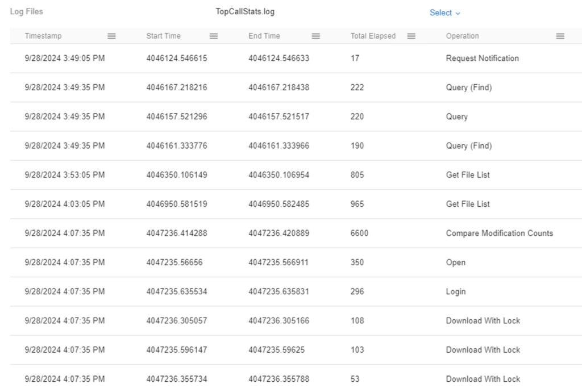
Task: Click start time 4047236.414288
Action: [177, 233]
